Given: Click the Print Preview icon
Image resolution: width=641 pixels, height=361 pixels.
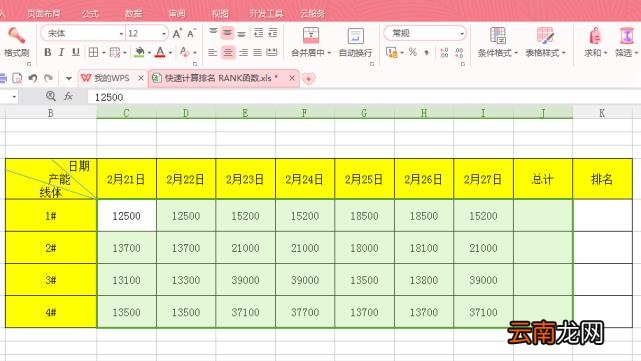Looking at the screenshot, I should (x=18, y=78).
